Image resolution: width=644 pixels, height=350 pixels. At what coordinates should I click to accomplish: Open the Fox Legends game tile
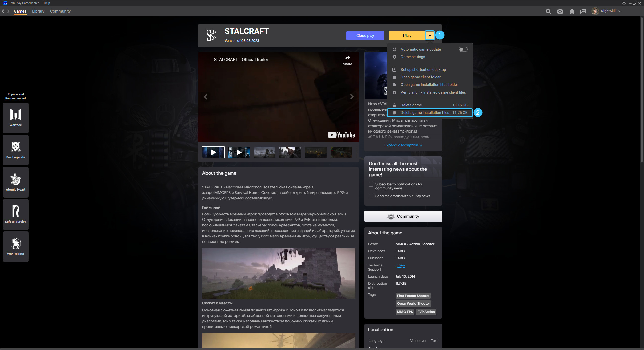tap(16, 150)
